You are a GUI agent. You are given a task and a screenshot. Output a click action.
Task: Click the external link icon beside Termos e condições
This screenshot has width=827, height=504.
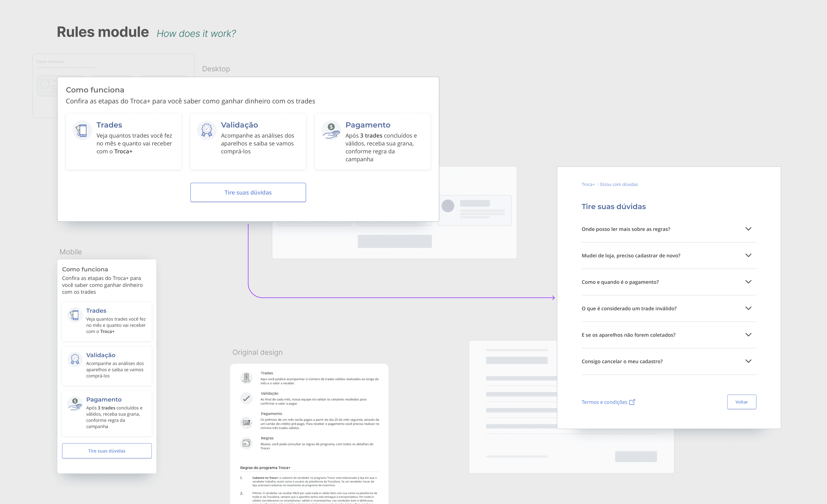pos(632,402)
